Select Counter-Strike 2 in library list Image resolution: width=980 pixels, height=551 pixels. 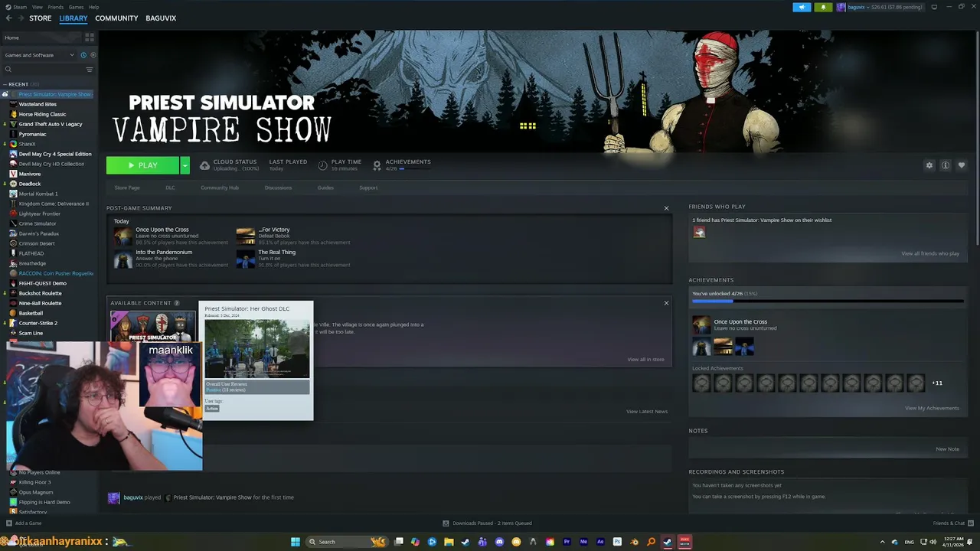point(38,323)
